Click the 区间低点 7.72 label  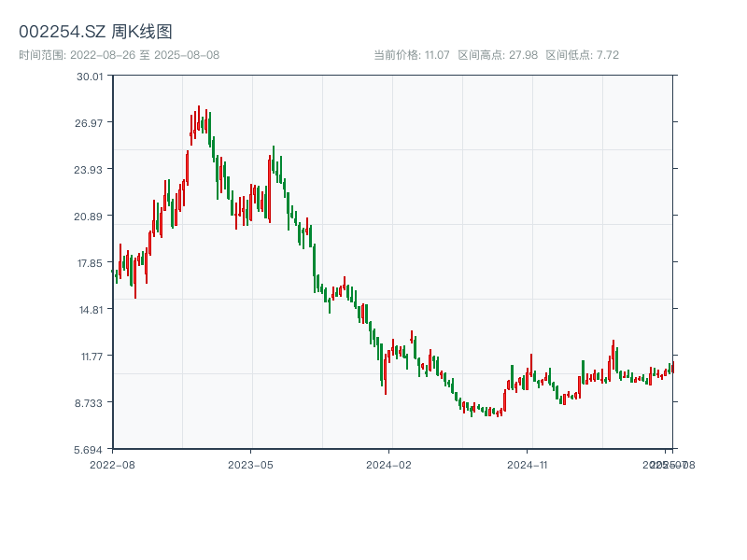point(582,55)
